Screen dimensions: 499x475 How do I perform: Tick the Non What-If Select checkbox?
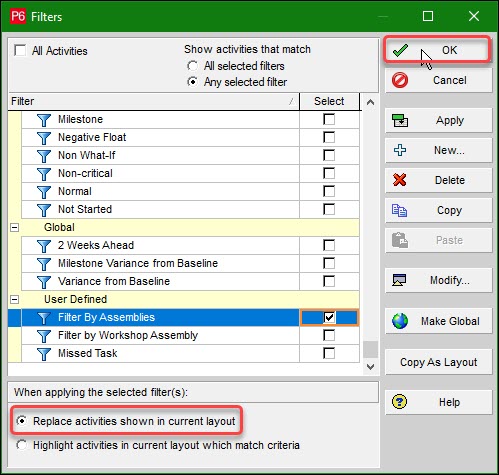tap(329, 155)
